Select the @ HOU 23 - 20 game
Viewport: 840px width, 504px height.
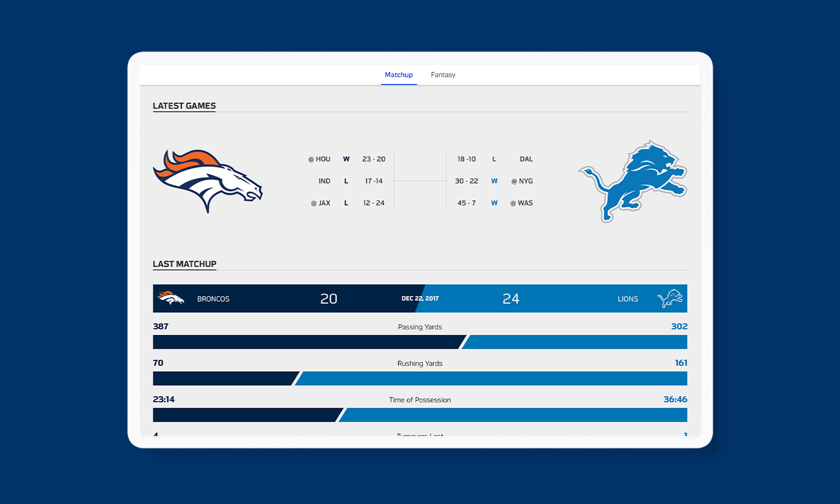click(347, 159)
